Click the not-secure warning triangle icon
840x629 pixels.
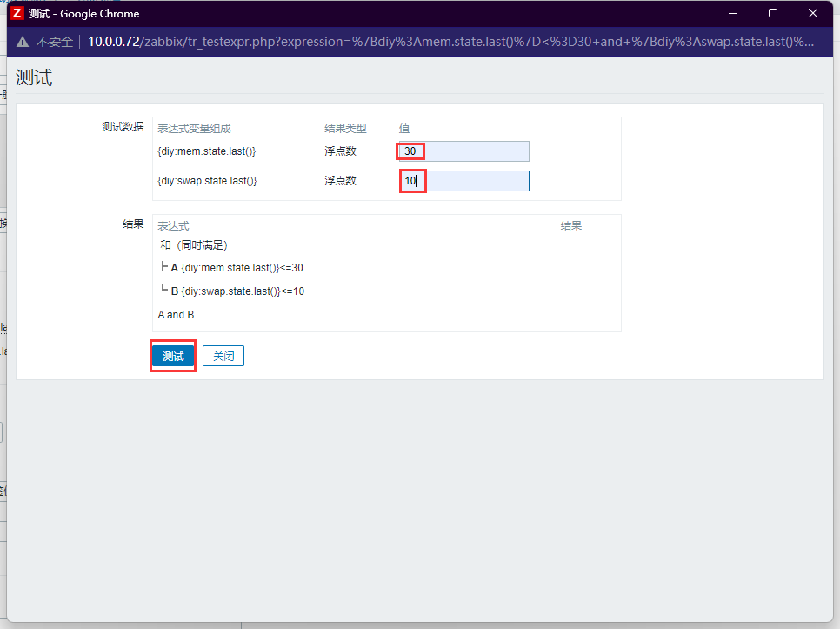pos(23,42)
